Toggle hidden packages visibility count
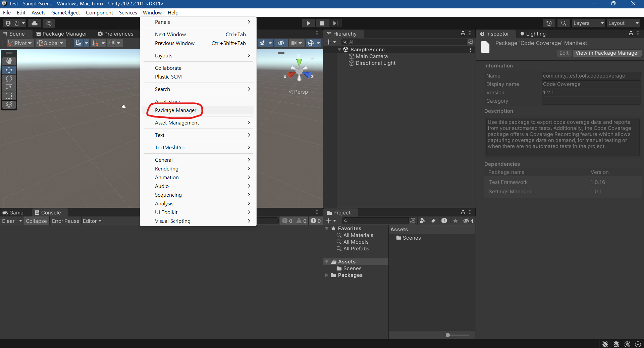Screen dimensions: 644x348 coord(468,220)
